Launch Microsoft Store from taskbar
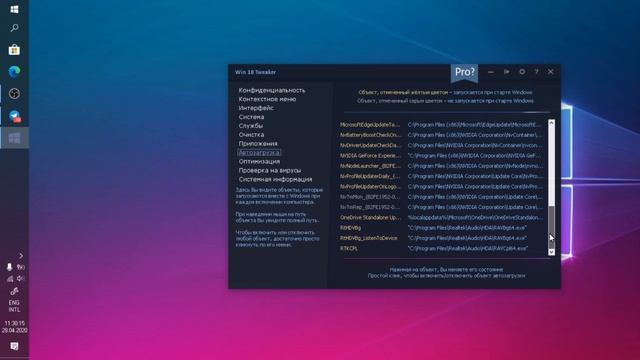The height and width of the screenshot is (360, 640). pos(14,50)
